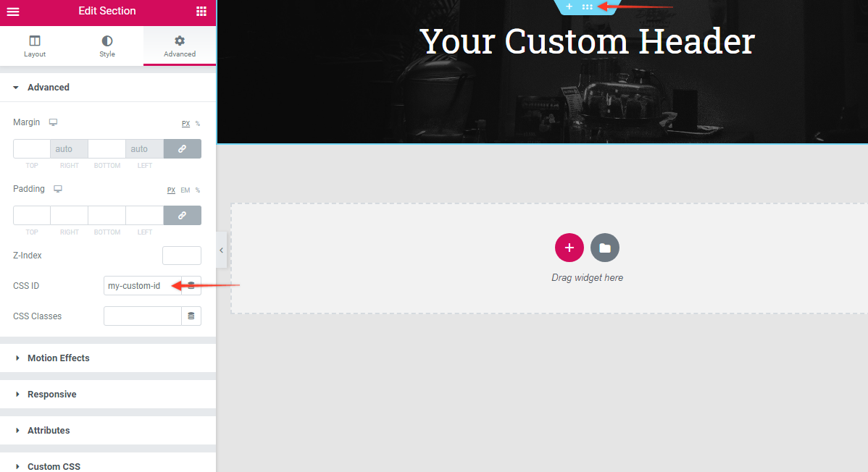Screen dimensions: 868x472
Task: Click the Drag widget here text
Action: click(x=588, y=278)
